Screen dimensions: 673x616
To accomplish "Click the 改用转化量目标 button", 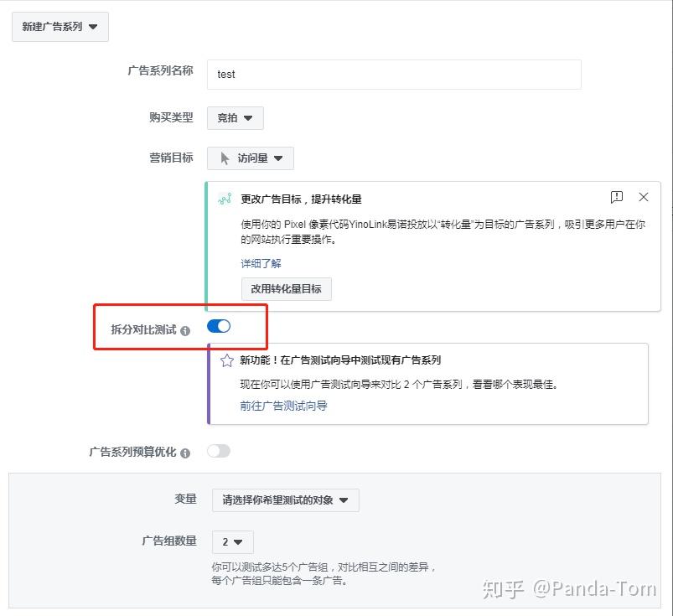I will 287,289.
